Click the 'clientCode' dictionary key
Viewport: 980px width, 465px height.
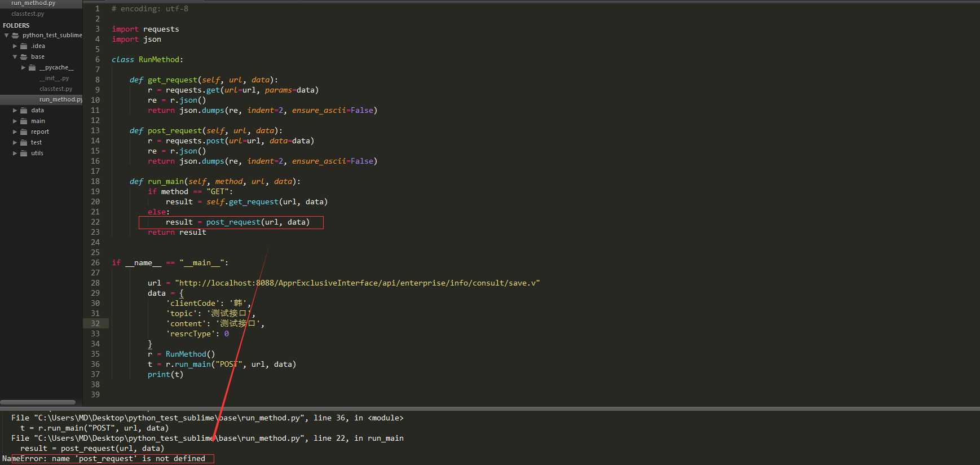coord(193,304)
